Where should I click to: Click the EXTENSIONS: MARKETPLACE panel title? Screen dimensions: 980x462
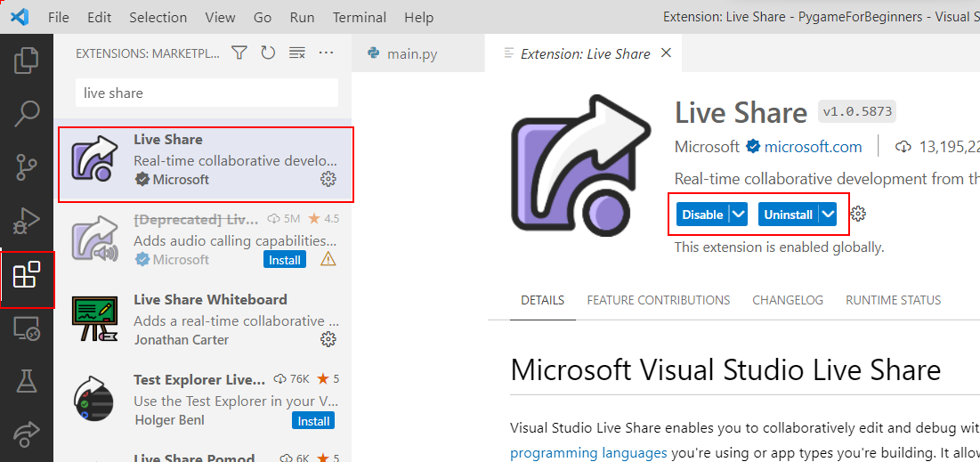pos(148,53)
